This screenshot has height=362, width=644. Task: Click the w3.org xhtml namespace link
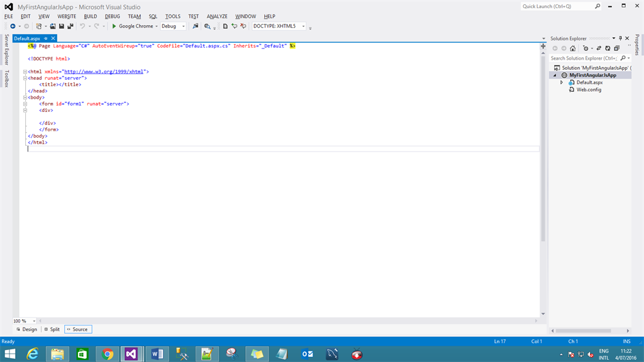104,72
